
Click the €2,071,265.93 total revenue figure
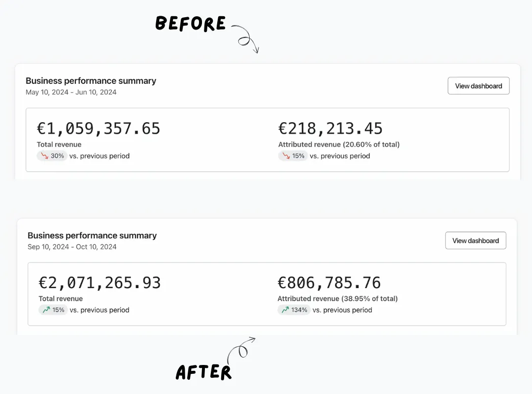[x=100, y=283]
